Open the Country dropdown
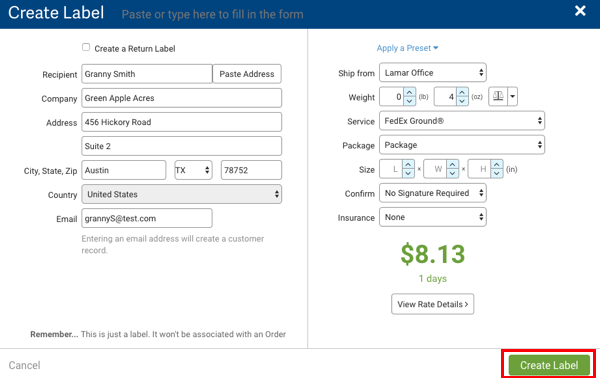The image size is (600, 378). point(182,194)
